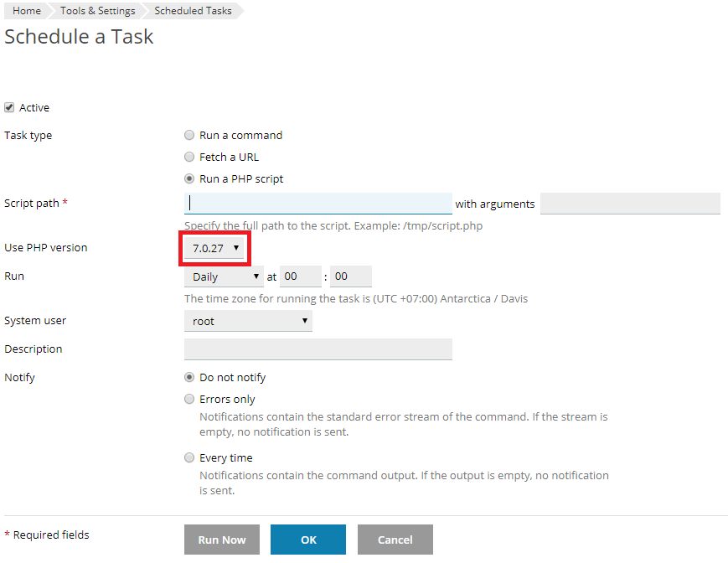Focus the with arguments text field
728x563 pixels.
(629, 204)
